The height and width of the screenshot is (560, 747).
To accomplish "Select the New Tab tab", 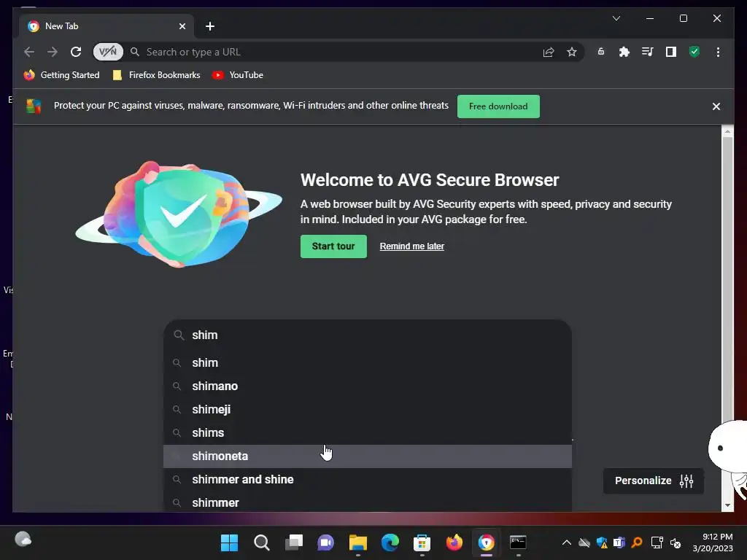I will (107, 26).
